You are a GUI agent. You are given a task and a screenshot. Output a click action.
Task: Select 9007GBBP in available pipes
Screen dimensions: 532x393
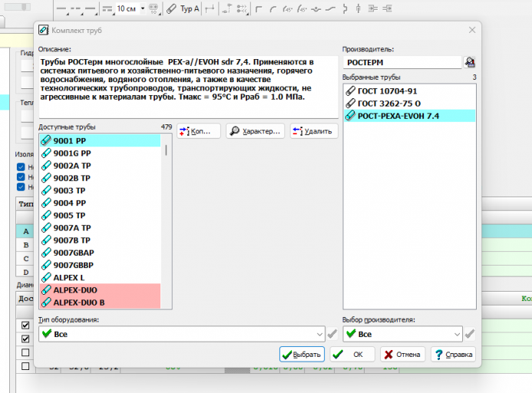[100, 265]
